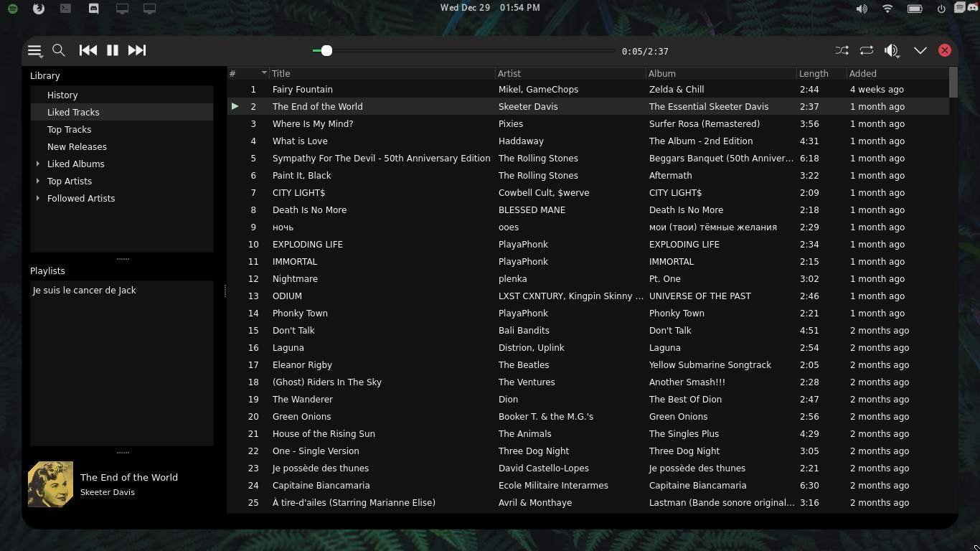The width and height of the screenshot is (980, 551).
Task: Select the track EXPLODING LIFE in the Title column
Action: tap(308, 245)
